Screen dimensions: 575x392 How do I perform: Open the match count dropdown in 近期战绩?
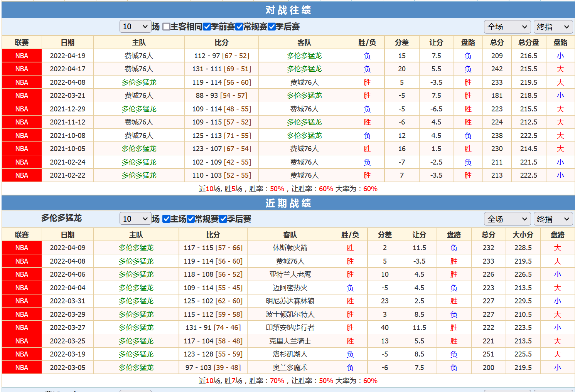[x=135, y=219]
